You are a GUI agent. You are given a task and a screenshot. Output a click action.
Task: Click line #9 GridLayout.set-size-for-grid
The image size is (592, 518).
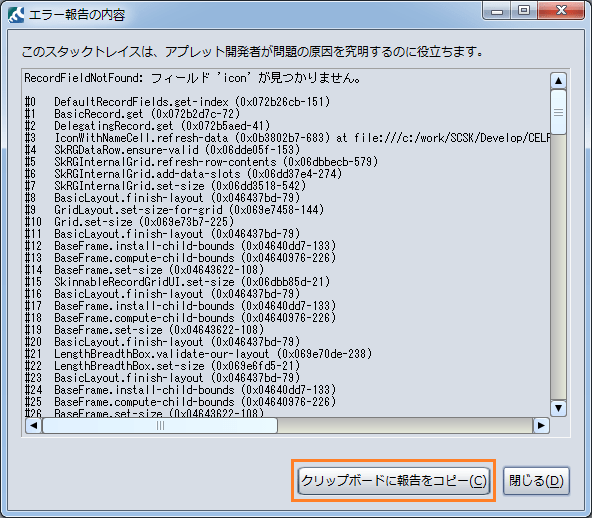[174, 210]
